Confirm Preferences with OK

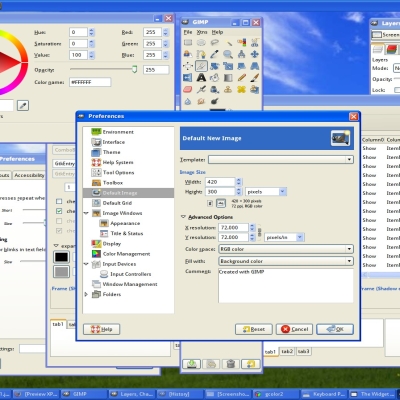(x=335, y=329)
